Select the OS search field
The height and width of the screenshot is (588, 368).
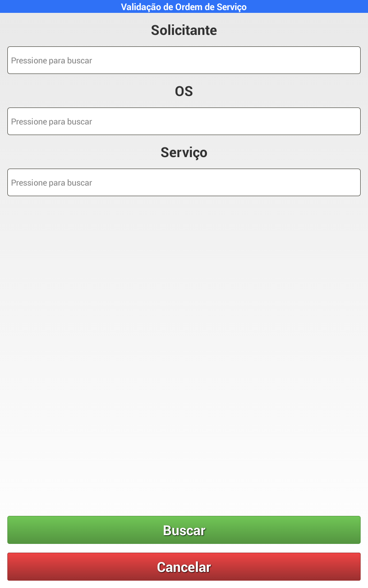click(184, 121)
